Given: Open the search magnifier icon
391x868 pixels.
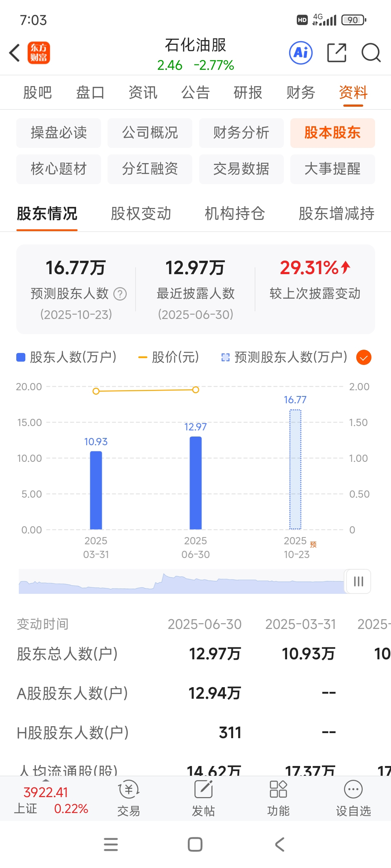Looking at the screenshot, I should point(371,53).
